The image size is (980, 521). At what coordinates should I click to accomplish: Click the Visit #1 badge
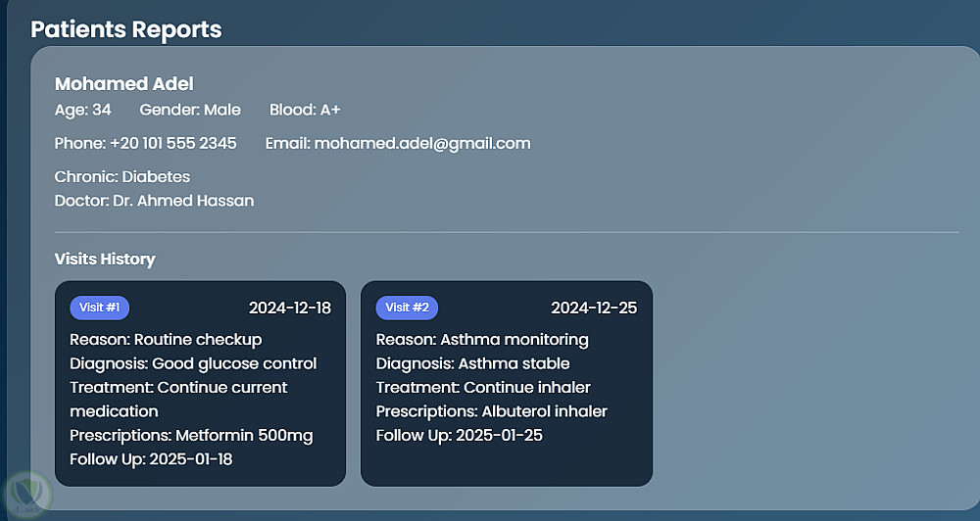[99, 308]
